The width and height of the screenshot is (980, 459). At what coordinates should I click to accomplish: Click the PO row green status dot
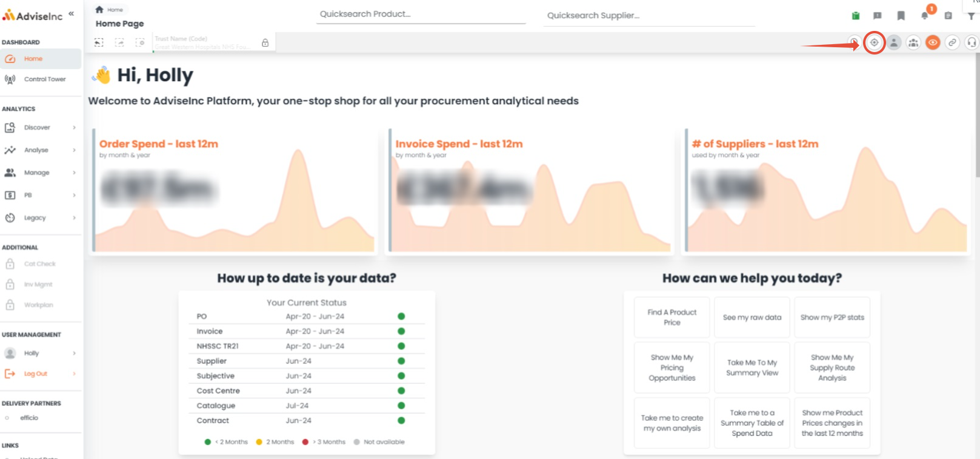coord(401,316)
